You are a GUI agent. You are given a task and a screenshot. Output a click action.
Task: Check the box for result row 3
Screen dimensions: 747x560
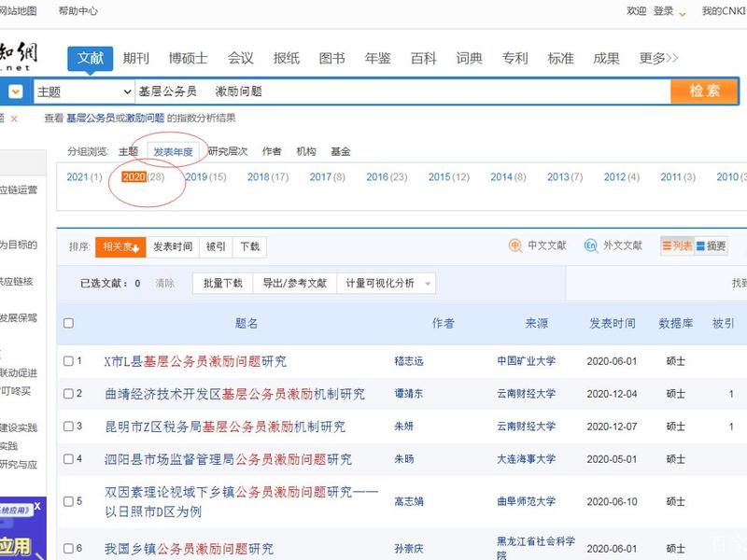[68, 427]
